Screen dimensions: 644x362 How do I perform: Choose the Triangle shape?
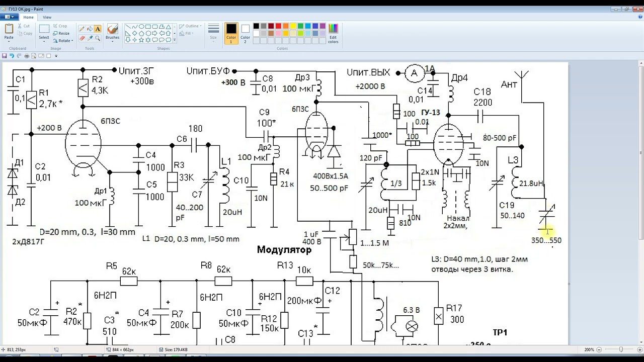pyautogui.click(x=168, y=27)
